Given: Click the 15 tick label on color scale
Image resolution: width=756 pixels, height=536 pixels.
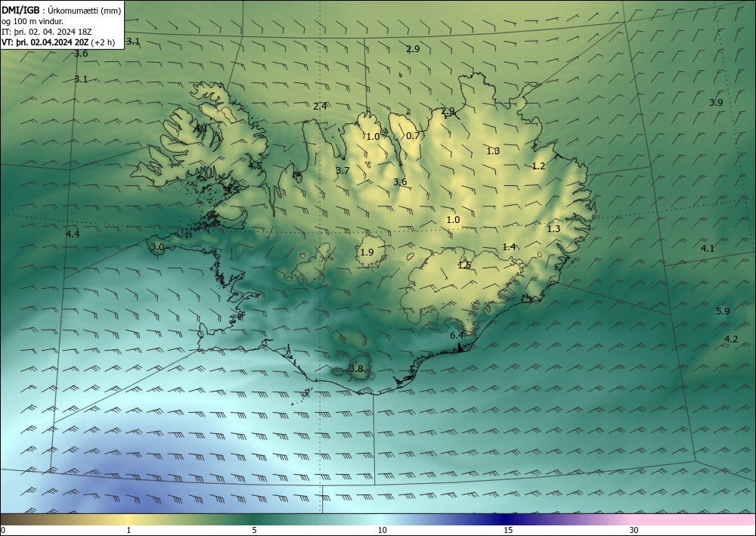Looking at the screenshot, I should pos(508,530).
